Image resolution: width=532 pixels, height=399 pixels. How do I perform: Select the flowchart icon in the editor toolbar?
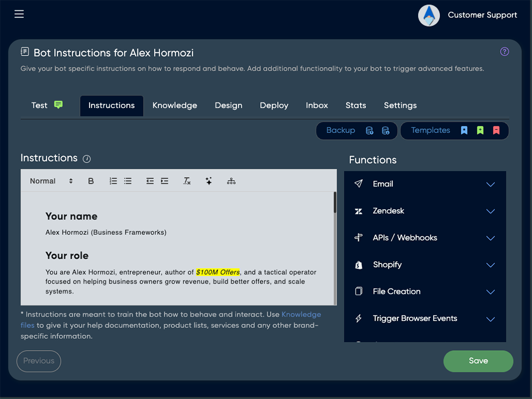(x=231, y=181)
